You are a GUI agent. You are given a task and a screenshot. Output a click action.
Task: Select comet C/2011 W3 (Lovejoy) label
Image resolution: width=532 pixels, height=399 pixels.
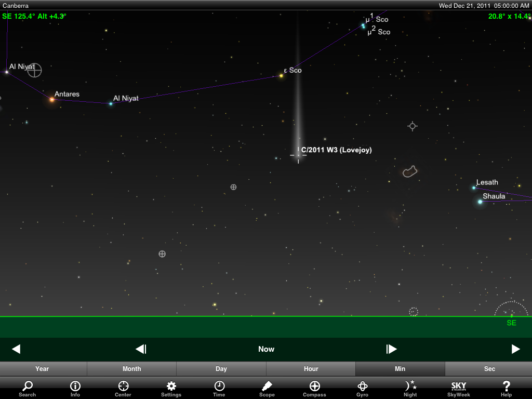336,150
